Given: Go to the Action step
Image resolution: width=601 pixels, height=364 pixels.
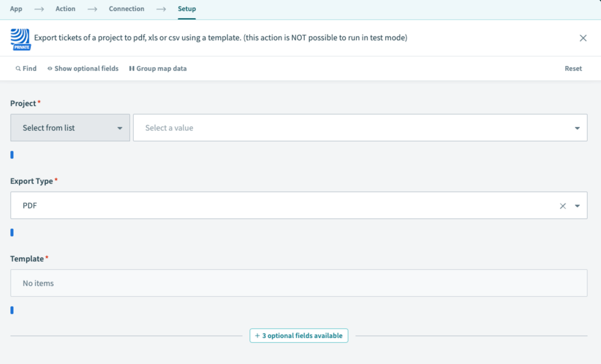Looking at the screenshot, I should pos(65,9).
